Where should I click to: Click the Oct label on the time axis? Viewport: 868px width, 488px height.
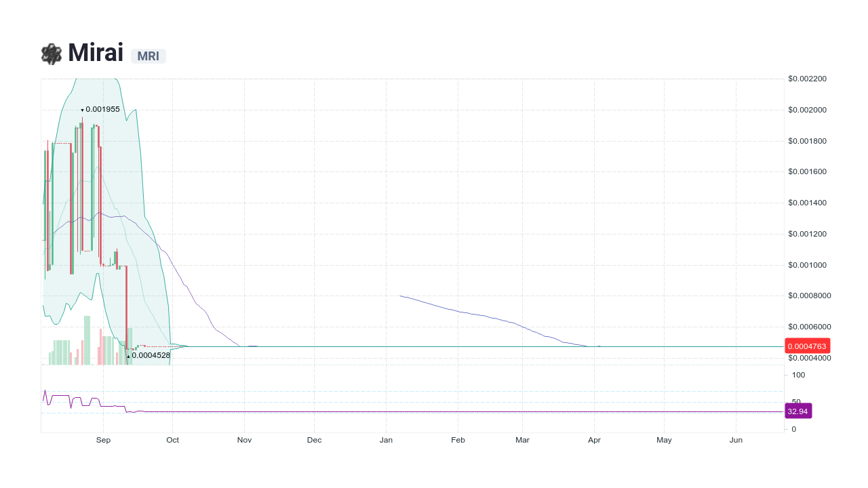(173, 440)
